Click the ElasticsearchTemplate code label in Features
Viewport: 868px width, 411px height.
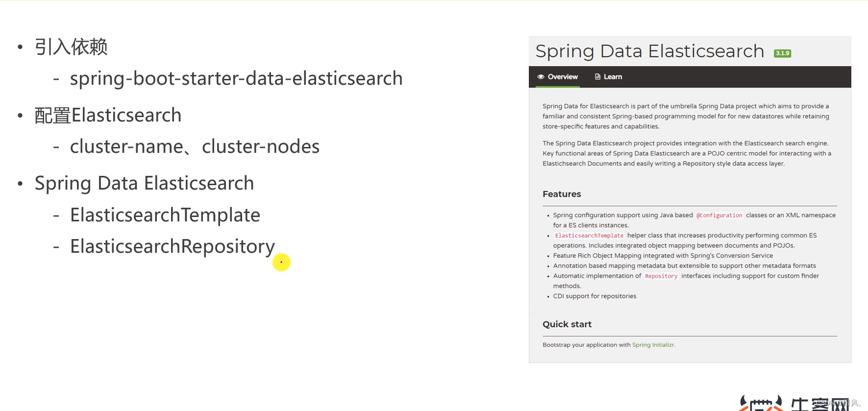[589, 236]
